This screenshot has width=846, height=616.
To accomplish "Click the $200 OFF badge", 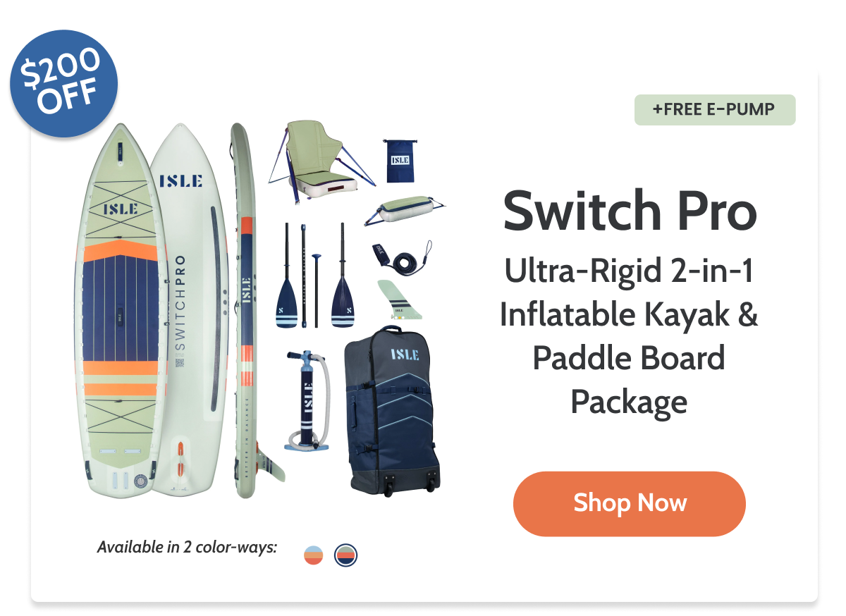I will (x=63, y=83).
